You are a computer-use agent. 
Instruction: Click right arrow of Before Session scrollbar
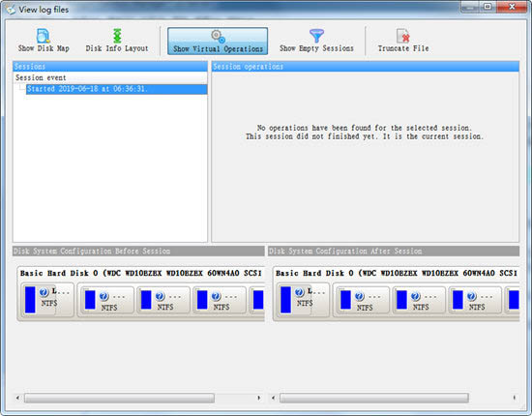pyautogui.click(x=259, y=398)
